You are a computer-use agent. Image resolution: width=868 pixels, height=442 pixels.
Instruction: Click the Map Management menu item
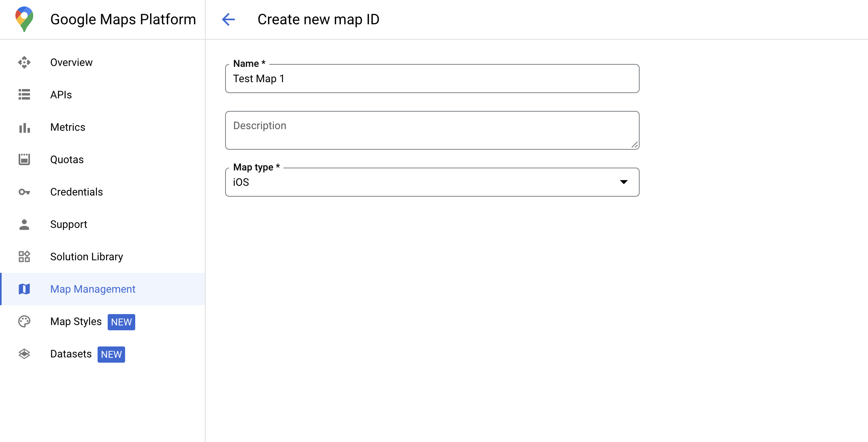click(93, 289)
